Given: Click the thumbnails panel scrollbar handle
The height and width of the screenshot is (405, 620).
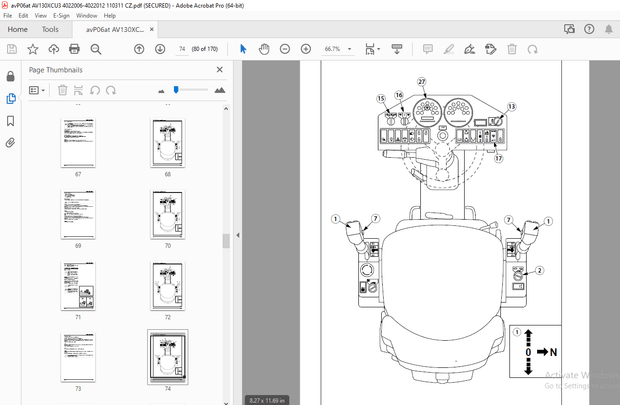Looking at the screenshot, I should point(226,241).
